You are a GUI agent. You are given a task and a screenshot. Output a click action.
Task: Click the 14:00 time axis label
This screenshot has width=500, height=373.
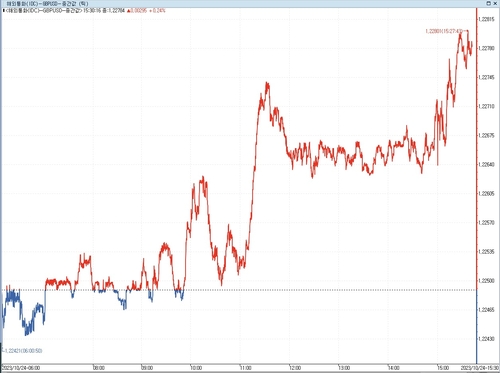393,368
